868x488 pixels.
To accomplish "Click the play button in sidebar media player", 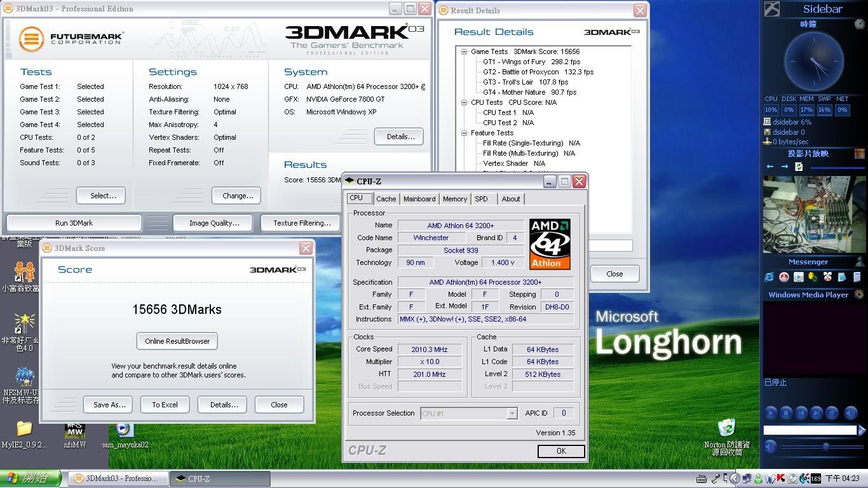I will 771,413.
